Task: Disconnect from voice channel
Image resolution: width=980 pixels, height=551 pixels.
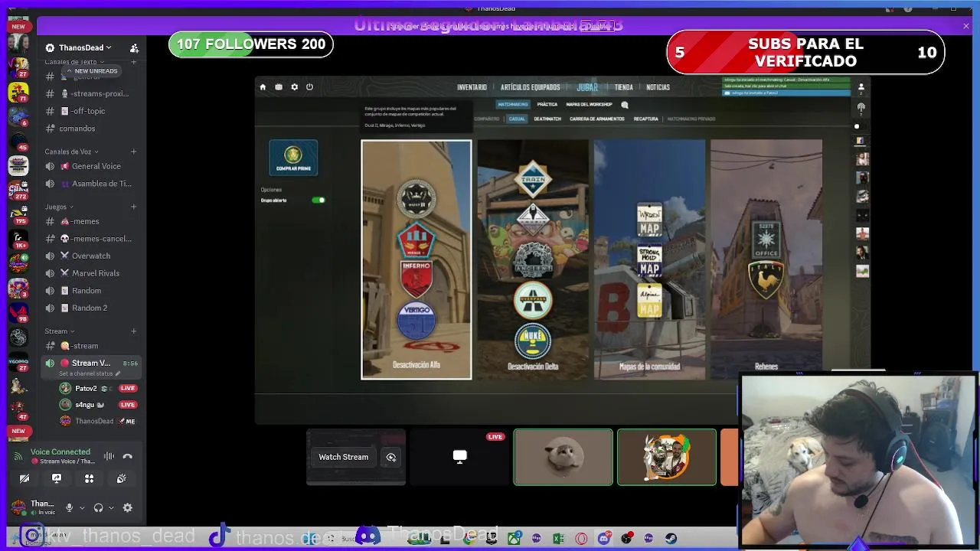Action: coord(128,456)
